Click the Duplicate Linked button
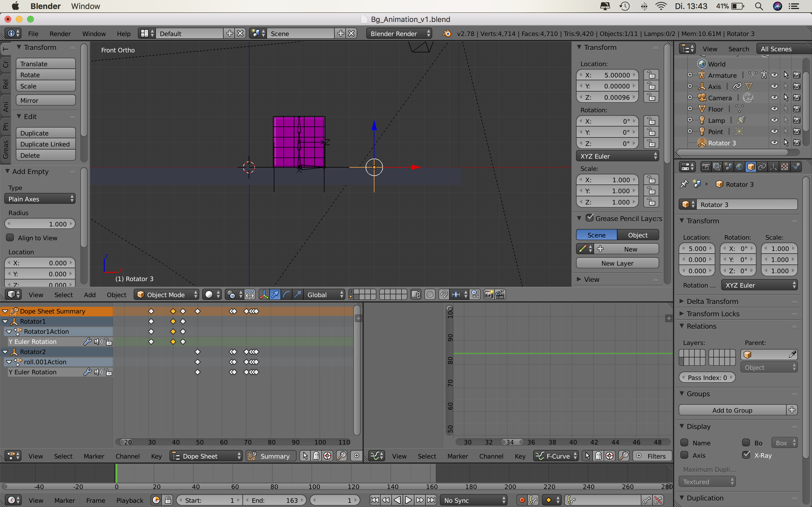Screen dimensions: 812x507 point(45,144)
